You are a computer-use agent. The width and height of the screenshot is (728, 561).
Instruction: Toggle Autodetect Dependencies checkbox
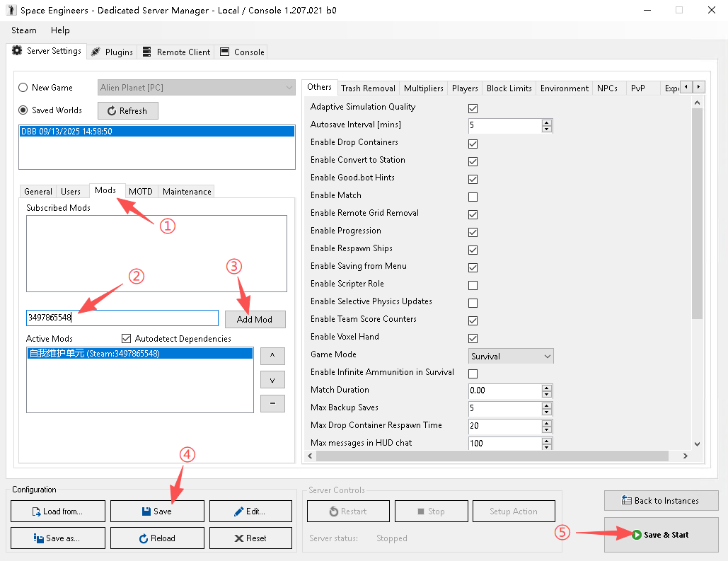127,339
